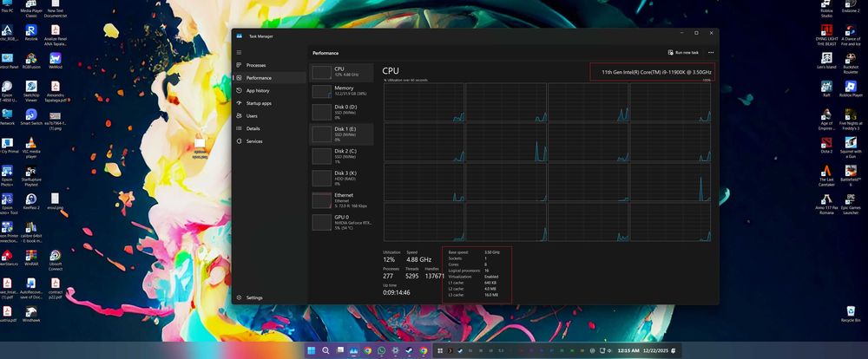Open Windhawk desktop shortcut

click(31, 314)
